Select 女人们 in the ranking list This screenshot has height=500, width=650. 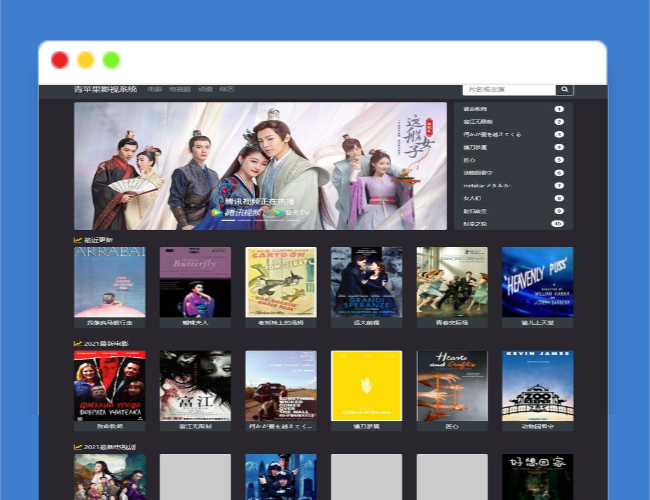472,198
